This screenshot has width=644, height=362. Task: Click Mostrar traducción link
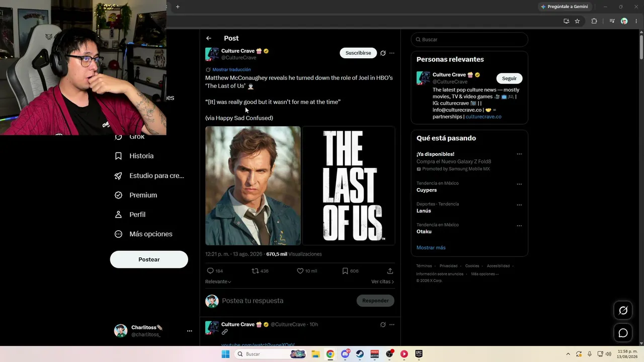click(x=231, y=69)
